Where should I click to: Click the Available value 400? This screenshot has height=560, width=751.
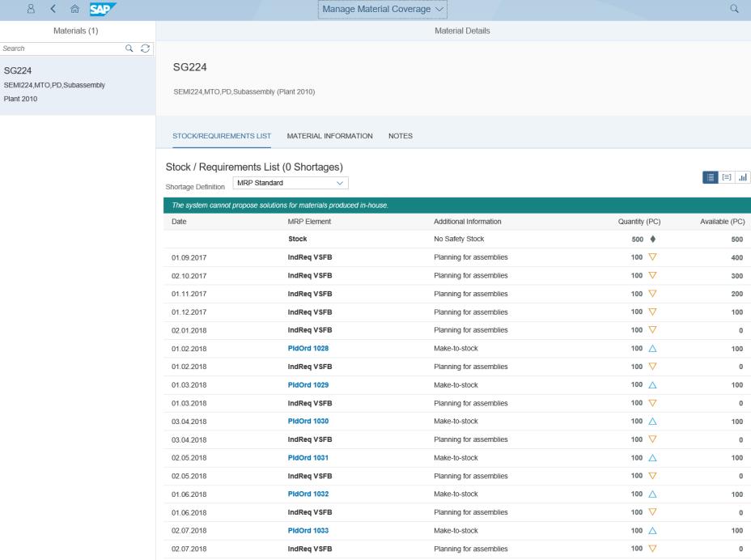736,257
